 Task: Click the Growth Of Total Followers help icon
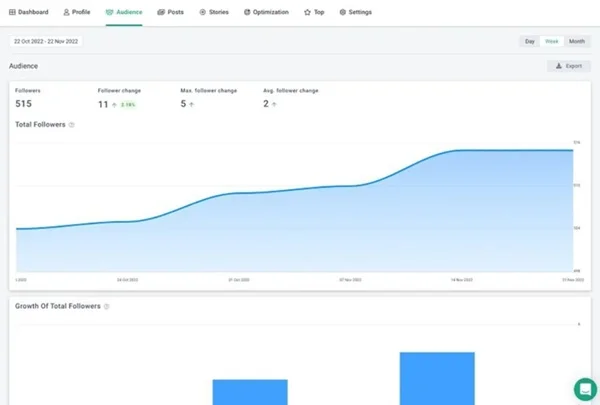tap(107, 306)
